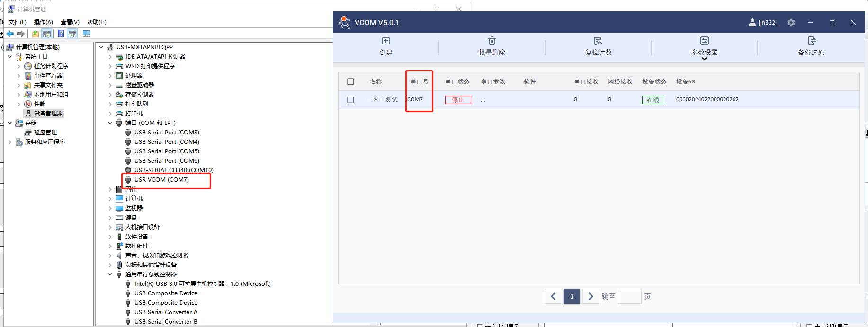Click the 跳至 page number input field

630,296
